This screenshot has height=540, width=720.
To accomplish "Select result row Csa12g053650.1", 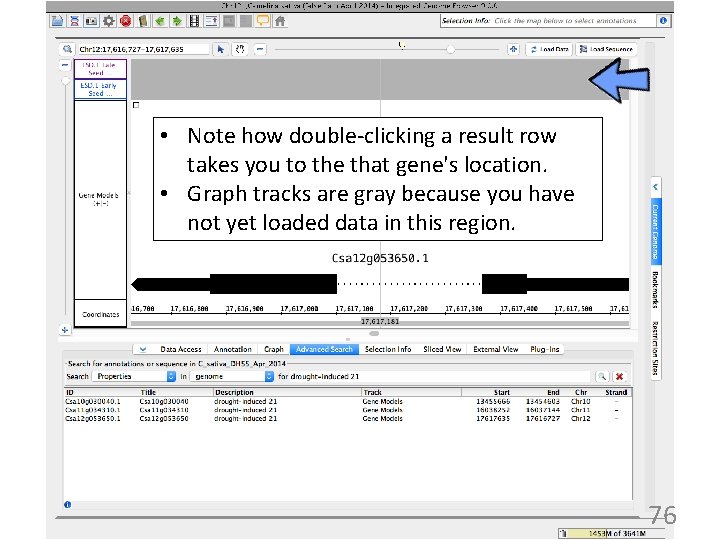I will pyautogui.click(x=348, y=419).
